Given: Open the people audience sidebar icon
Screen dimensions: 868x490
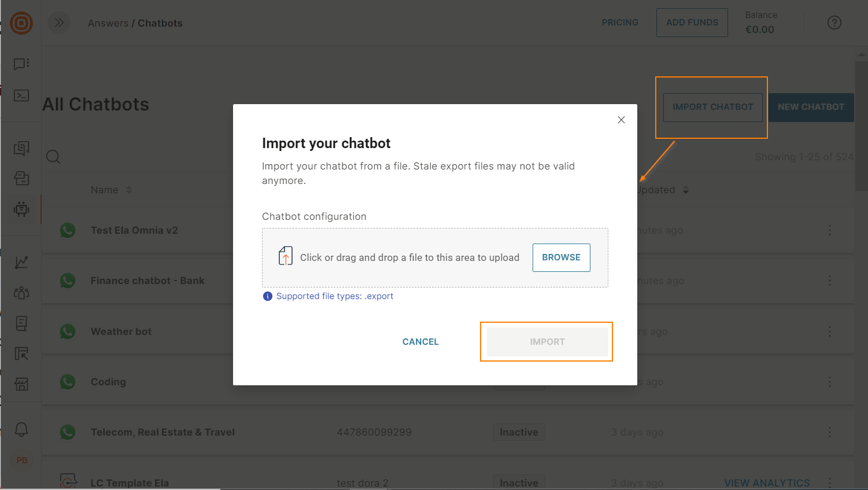Looking at the screenshot, I should click(21, 293).
